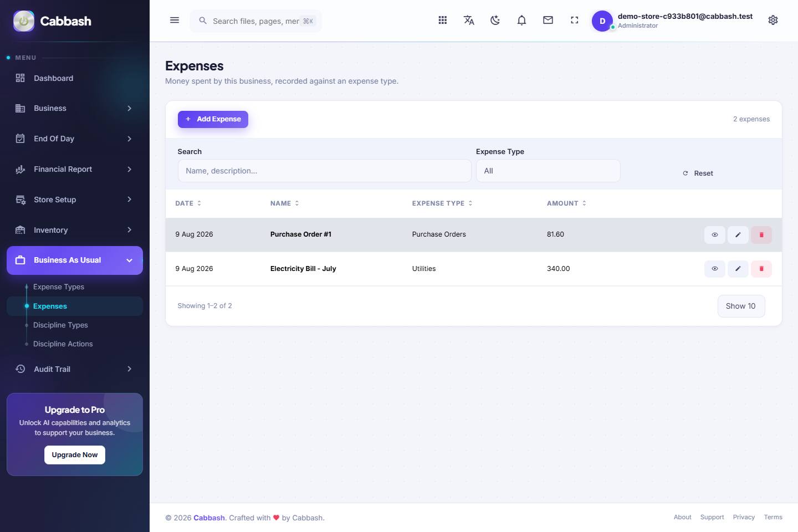Sort by the Name column

point(285,203)
